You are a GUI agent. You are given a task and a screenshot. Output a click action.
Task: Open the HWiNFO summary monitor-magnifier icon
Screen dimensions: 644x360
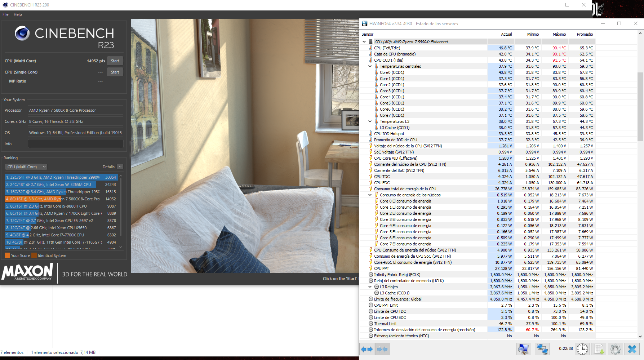523,349
